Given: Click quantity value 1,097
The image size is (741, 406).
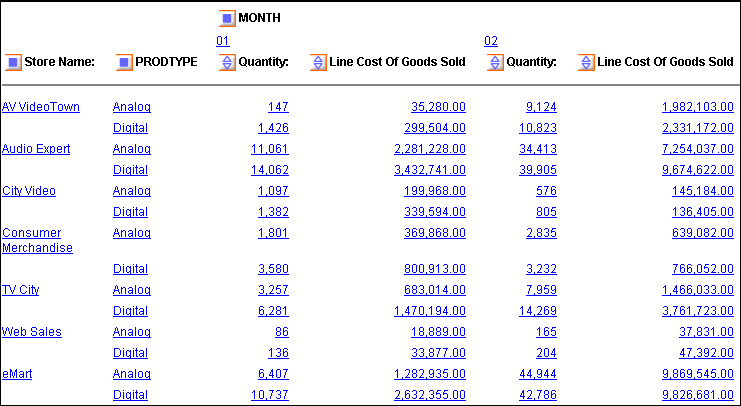Looking at the screenshot, I should coord(273,191).
